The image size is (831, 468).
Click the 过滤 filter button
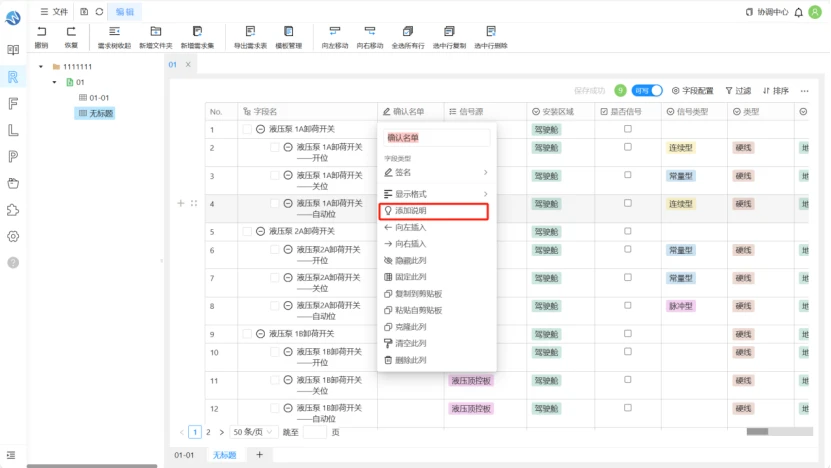point(738,91)
